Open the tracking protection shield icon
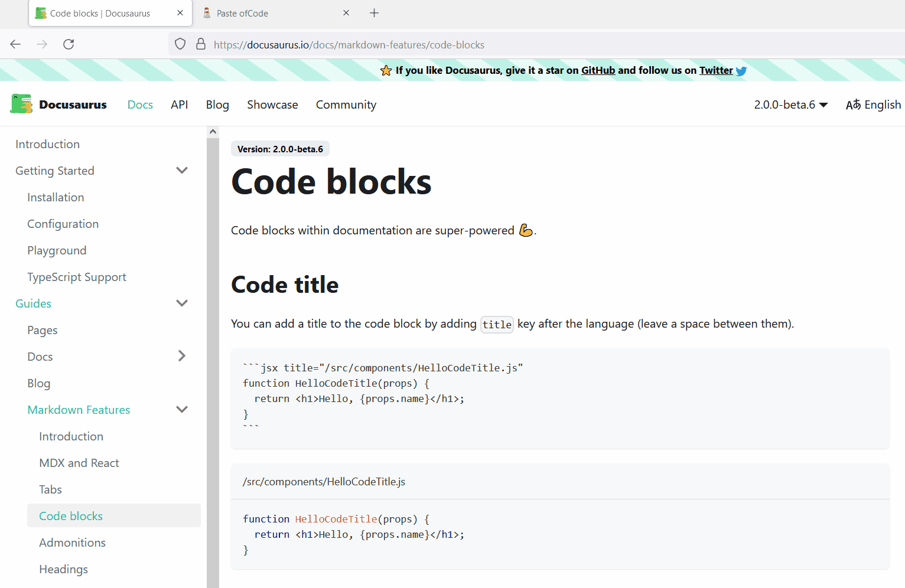 (180, 44)
